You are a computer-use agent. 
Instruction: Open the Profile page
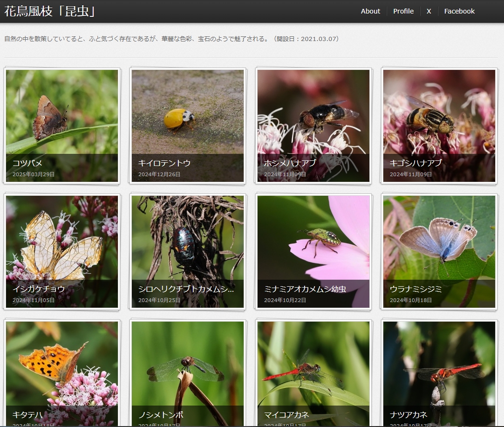click(x=403, y=11)
